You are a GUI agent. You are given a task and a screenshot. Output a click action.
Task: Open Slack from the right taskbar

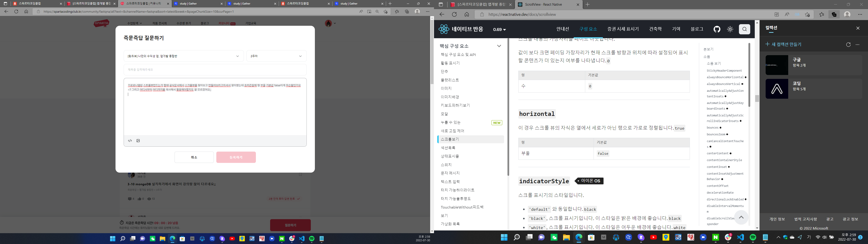728,238
